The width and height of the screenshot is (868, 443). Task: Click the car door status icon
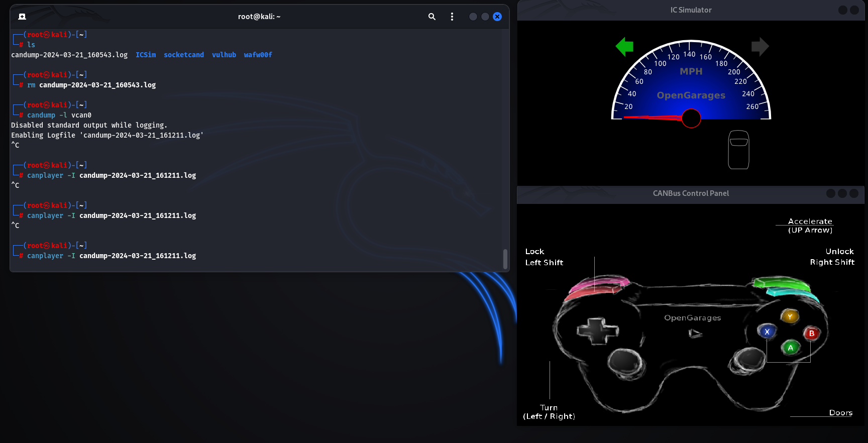738,150
